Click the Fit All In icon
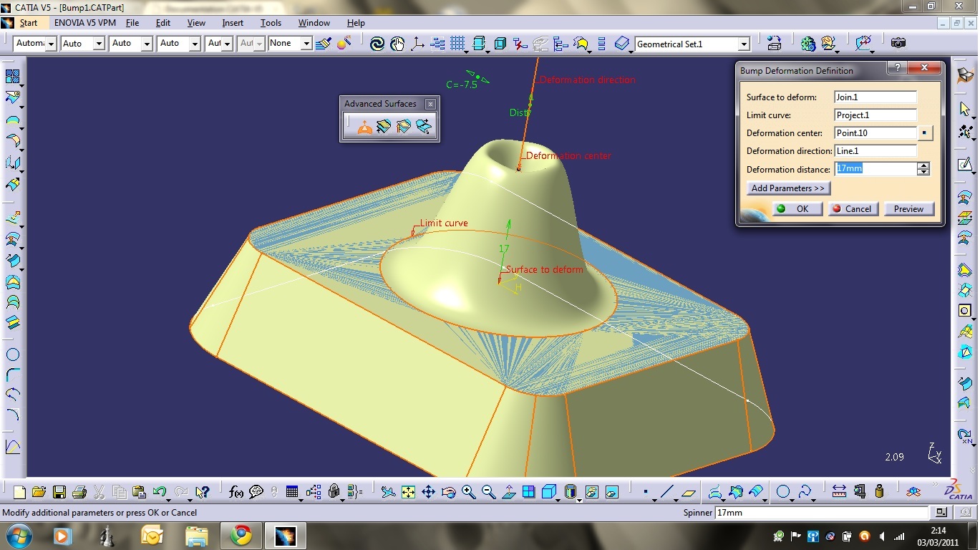The height and width of the screenshot is (550, 980). pyautogui.click(x=408, y=492)
